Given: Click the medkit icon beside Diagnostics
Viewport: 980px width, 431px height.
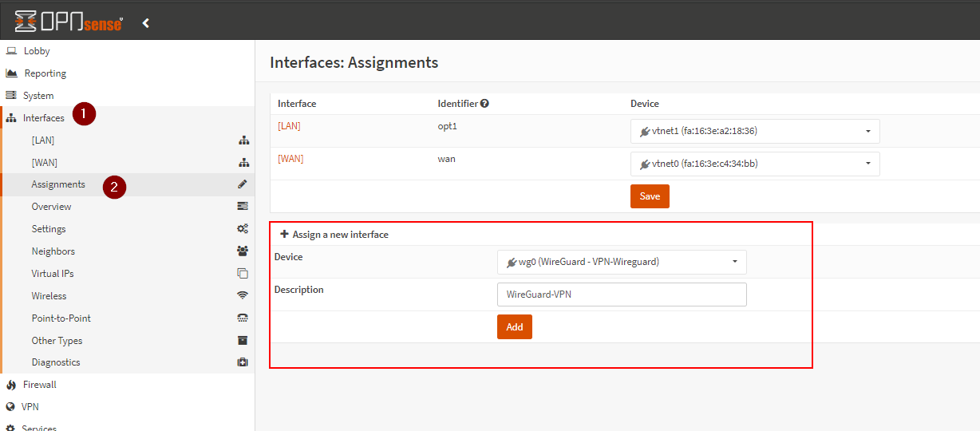Looking at the screenshot, I should (243, 362).
